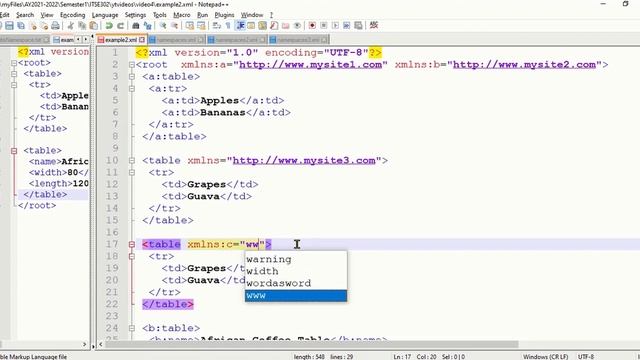Image resolution: width=640 pixels, height=360 pixels.
Task: Open the Encoding menu
Action: (x=72, y=15)
